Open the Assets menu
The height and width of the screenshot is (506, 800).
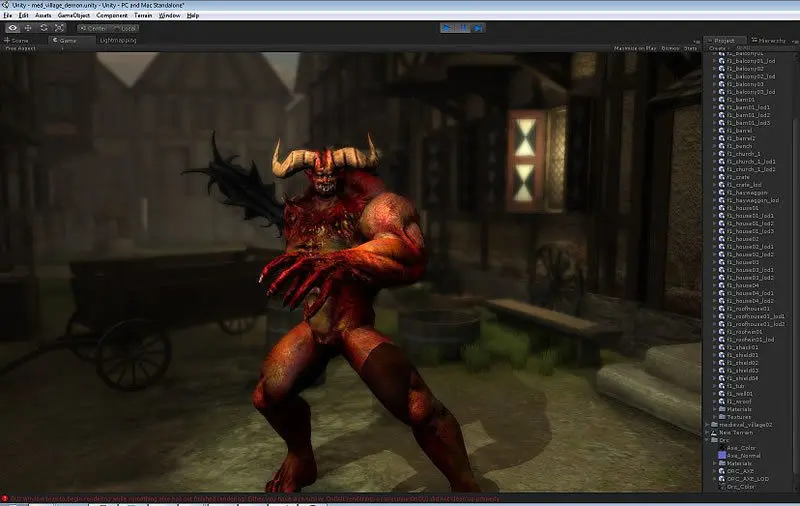coord(43,15)
